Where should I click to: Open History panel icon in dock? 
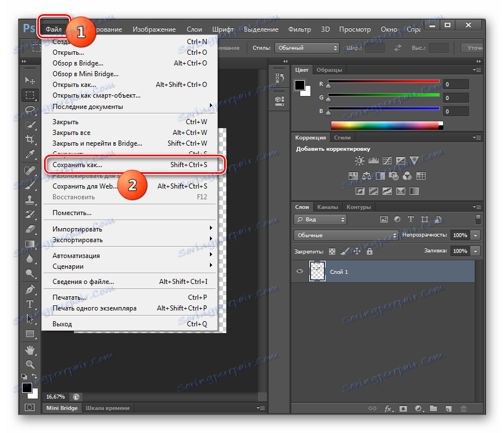click(x=279, y=78)
